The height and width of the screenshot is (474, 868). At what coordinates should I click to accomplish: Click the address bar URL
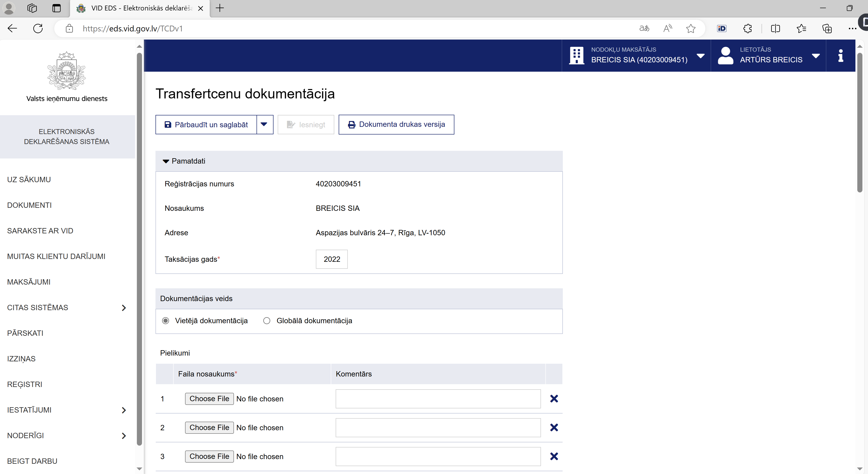(x=133, y=29)
